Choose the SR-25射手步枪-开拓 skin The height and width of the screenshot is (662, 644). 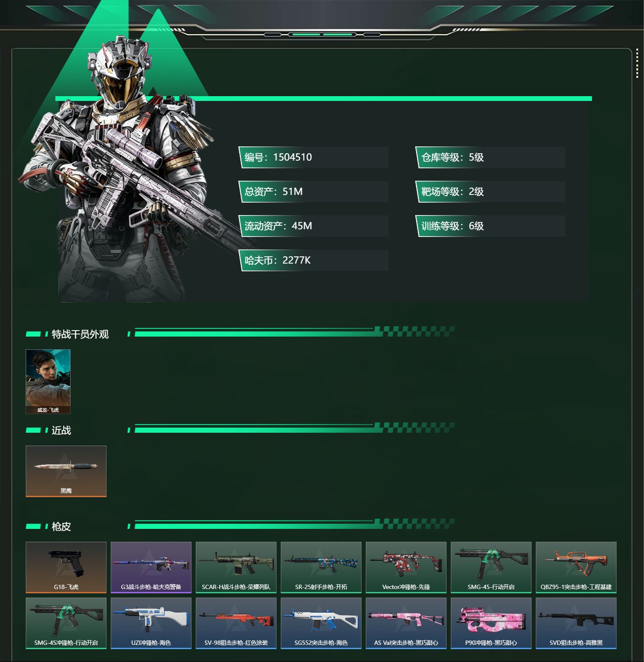coord(321,568)
